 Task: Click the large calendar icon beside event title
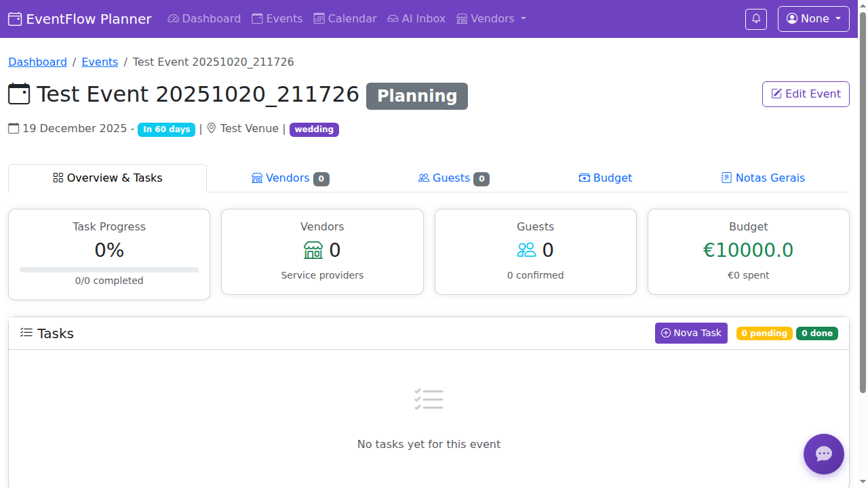point(19,94)
